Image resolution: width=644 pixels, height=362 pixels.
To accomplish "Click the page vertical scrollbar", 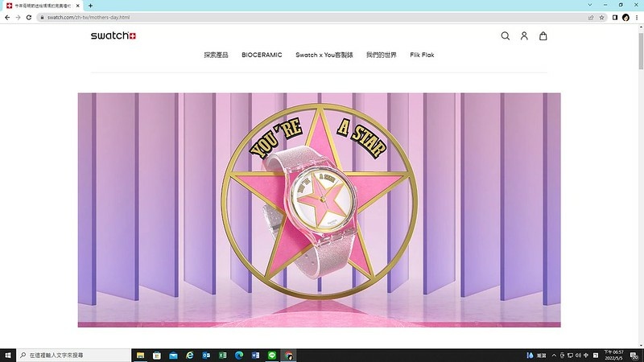I will pos(641,51).
